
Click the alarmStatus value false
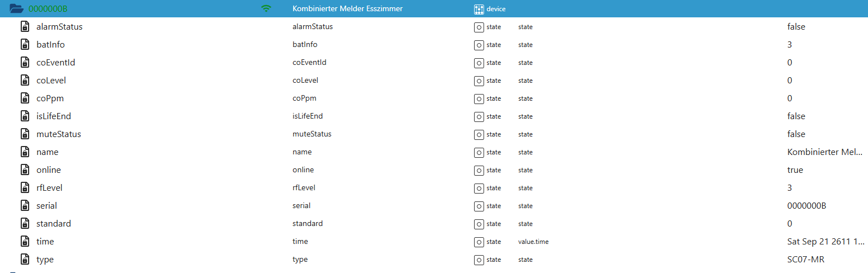coord(796,27)
